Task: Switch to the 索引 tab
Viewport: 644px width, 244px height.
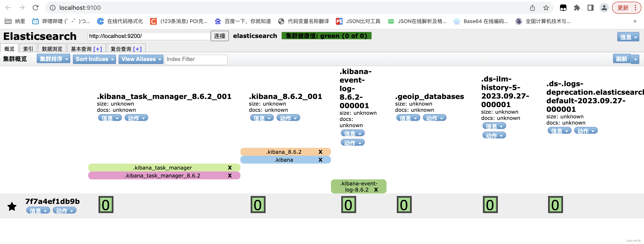Action: click(x=28, y=49)
